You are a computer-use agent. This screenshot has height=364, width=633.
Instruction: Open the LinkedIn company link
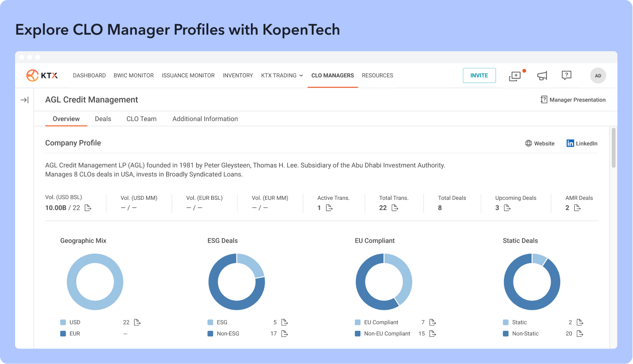point(582,144)
